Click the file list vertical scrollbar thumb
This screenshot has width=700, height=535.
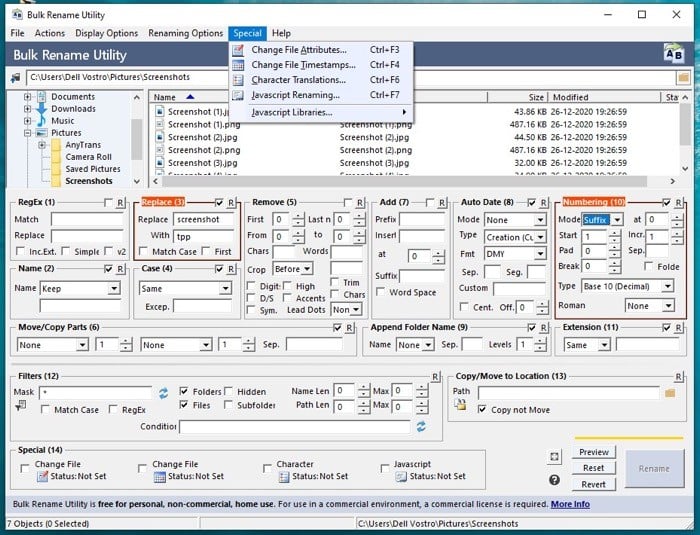click(x=685, y=125)
